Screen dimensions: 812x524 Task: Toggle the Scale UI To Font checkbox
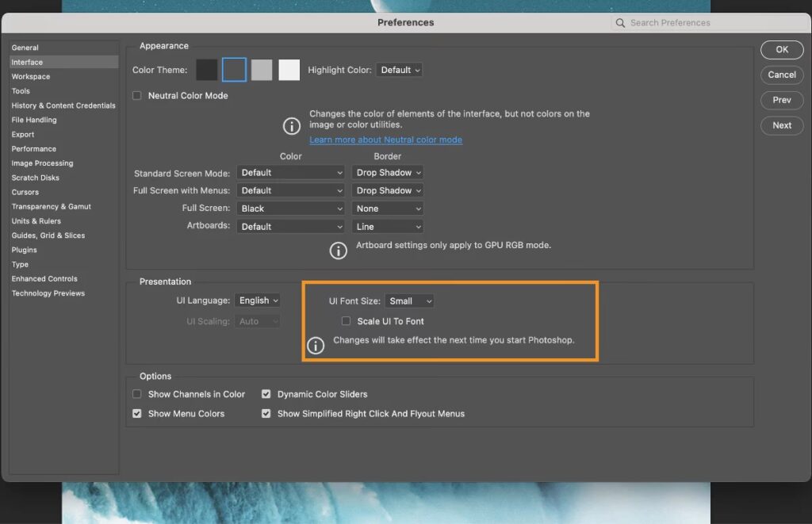346,321
